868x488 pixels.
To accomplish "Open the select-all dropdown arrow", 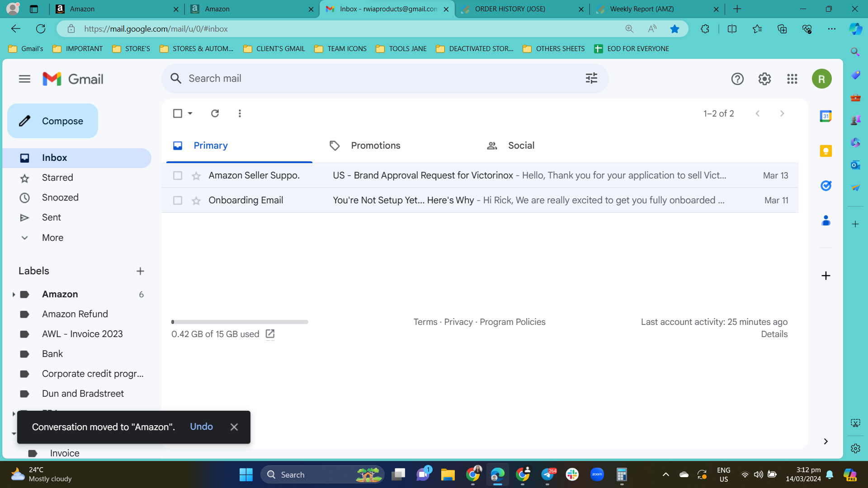I will (x=190, y=113).
